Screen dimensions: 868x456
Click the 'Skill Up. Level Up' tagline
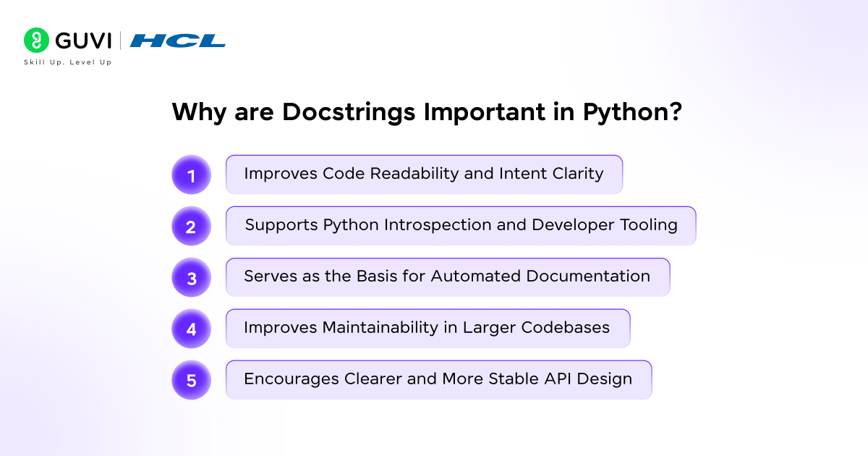pos(67,62)
